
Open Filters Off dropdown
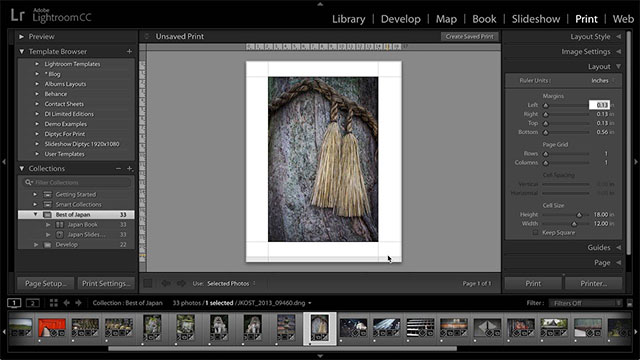pos(585,303)
